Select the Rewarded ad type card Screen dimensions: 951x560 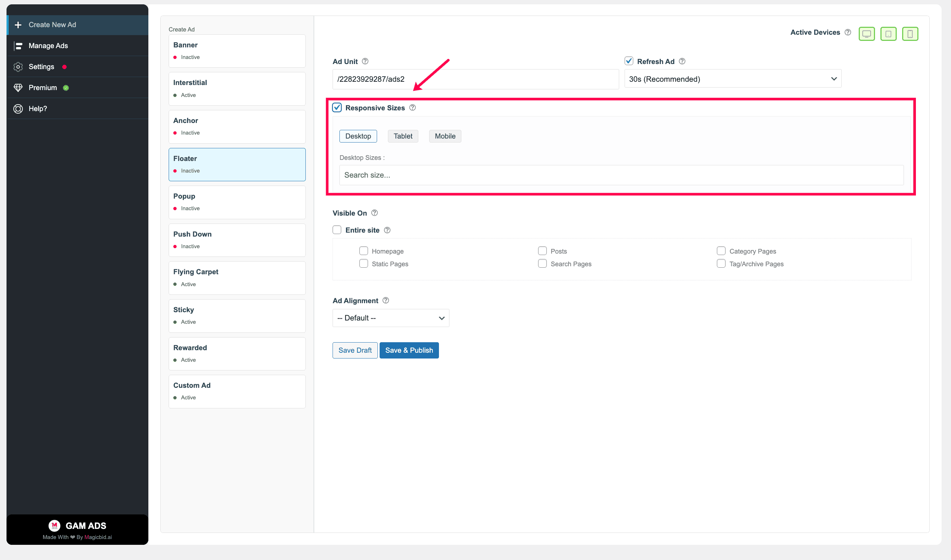point(237,354)
